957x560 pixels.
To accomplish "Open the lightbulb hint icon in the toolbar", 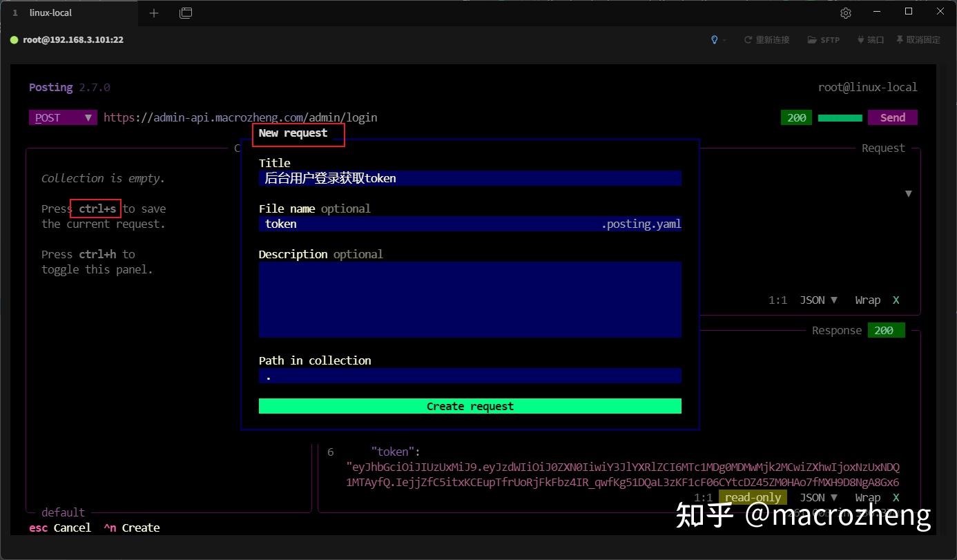I will tap(715, 39).
